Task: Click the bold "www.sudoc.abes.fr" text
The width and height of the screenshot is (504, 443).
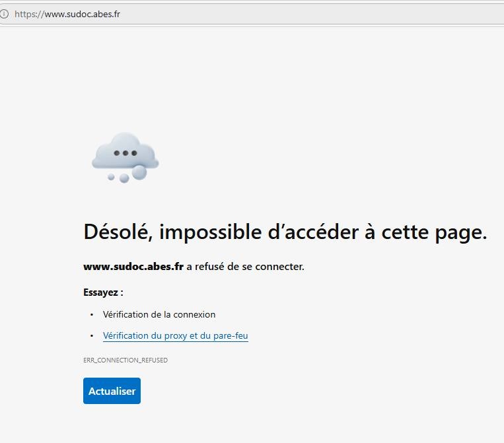Action: point(133,267)
